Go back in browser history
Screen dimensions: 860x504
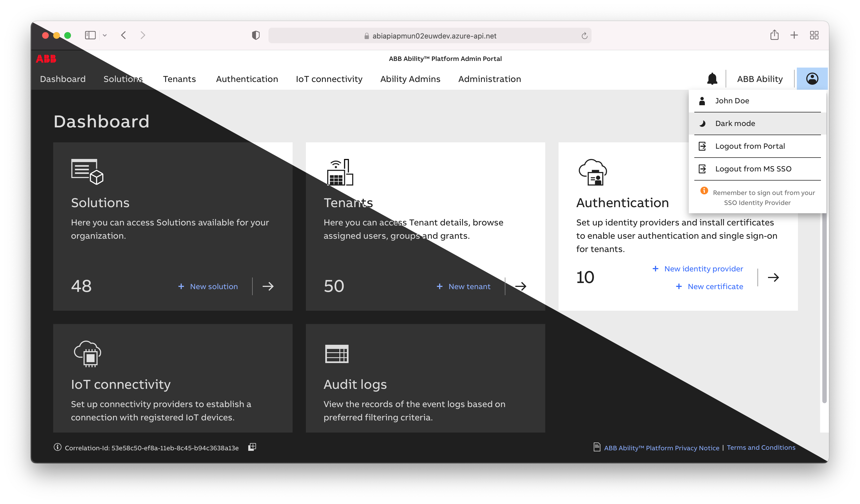[124, 35]
